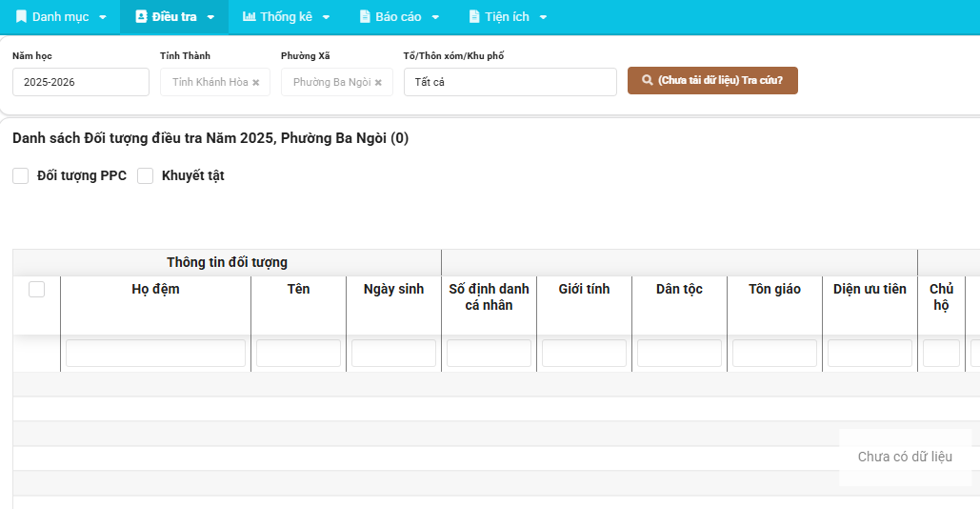Focus the Chủ hộ filter box
The width and height of the screenshot is (980, 509).
click(941, 354)
